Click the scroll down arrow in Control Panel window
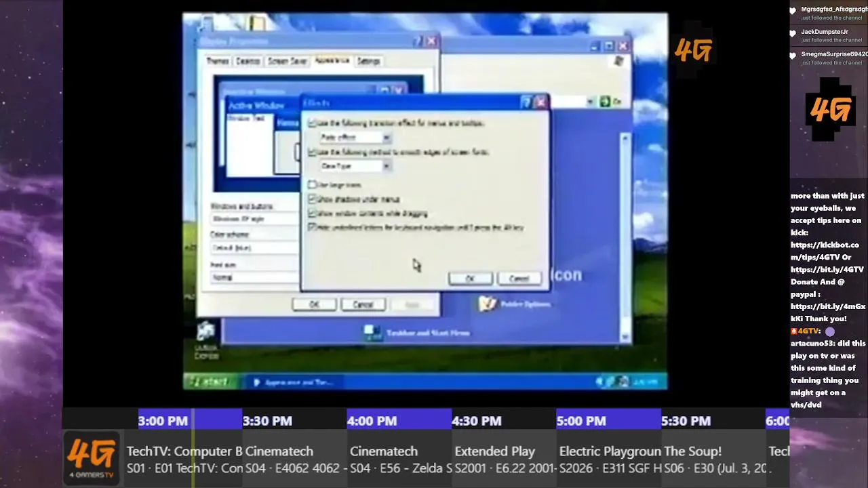Viewport: 868px width, 488px height. pos(625,338)
